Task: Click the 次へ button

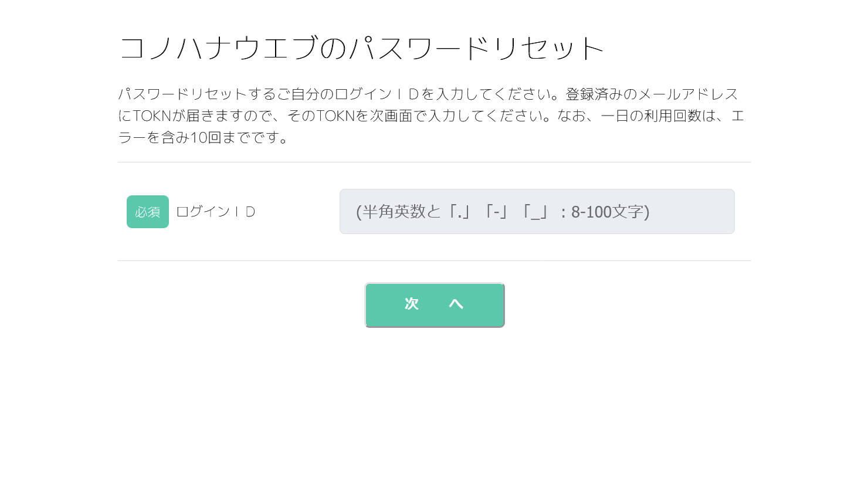Action: coord(434,304)
